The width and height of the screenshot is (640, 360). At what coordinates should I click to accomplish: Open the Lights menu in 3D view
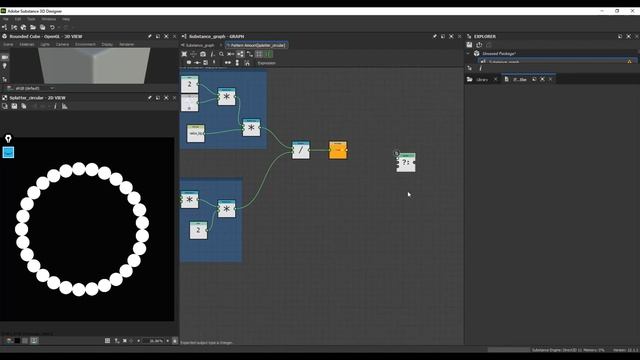coord(45,44)
